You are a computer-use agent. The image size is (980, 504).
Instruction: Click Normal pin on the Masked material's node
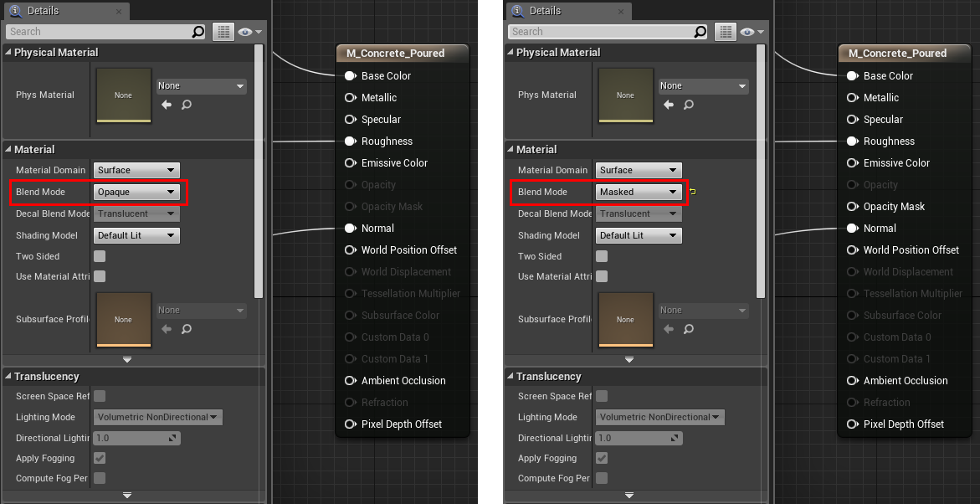[852, 229]
